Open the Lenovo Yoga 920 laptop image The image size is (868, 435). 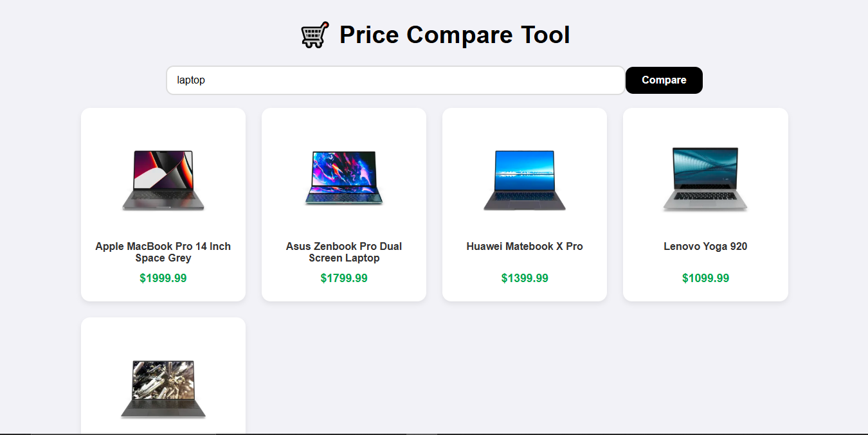point(705,179)
